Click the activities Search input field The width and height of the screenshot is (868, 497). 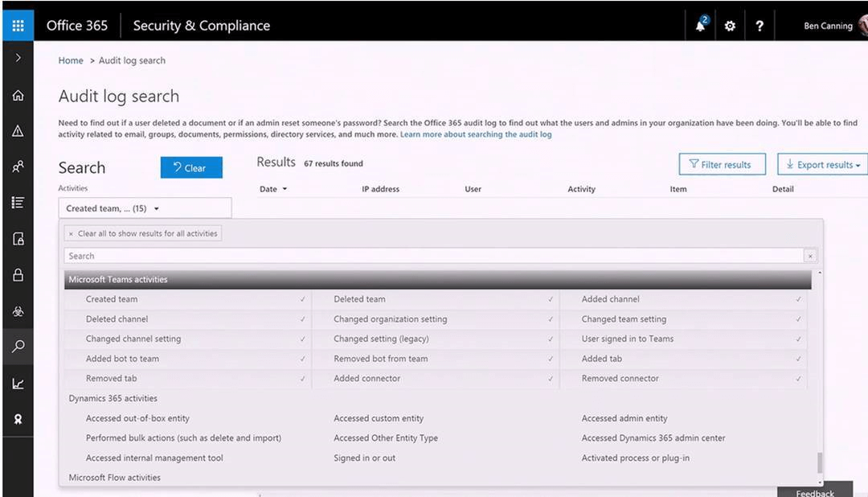coord(434,256)
